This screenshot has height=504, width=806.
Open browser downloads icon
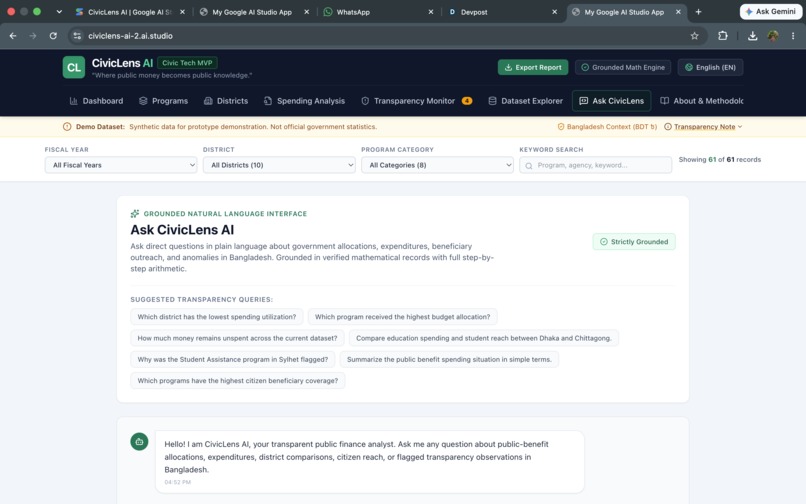coord(753,36)
